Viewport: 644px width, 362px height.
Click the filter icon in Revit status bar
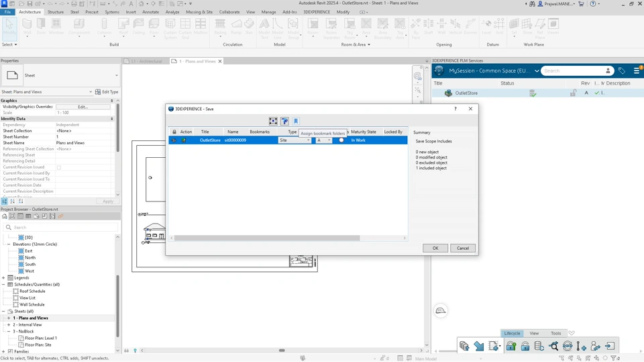(613, 358)
